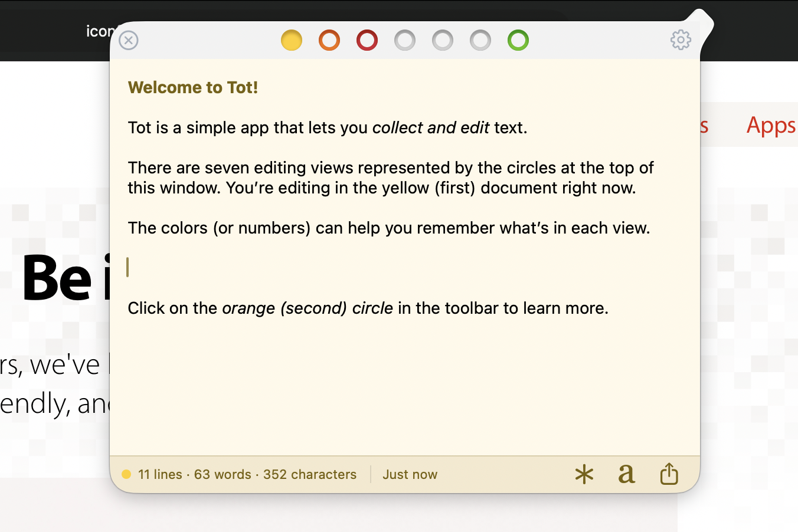Open the fourth gray document circle

[405, 40]
